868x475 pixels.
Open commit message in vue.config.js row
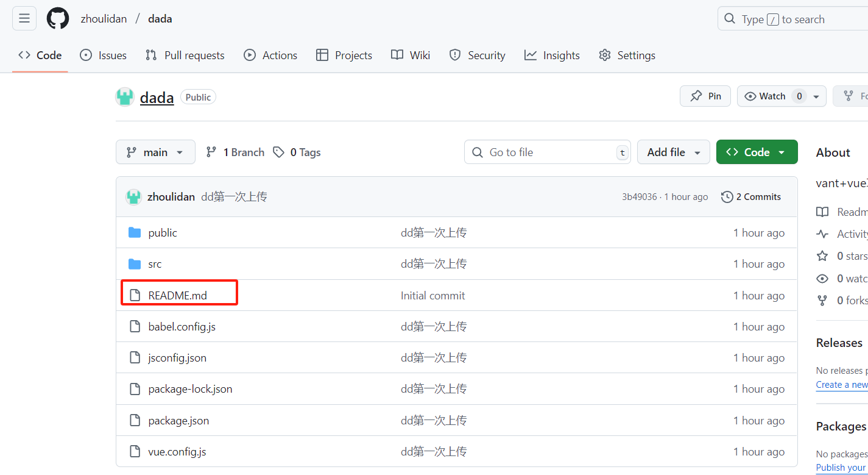[x=434, y=452]
